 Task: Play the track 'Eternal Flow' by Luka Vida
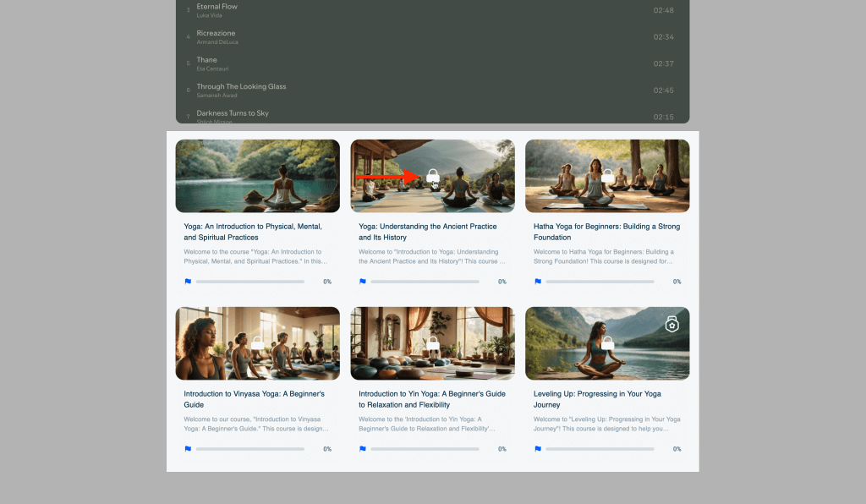pos(217,7)
